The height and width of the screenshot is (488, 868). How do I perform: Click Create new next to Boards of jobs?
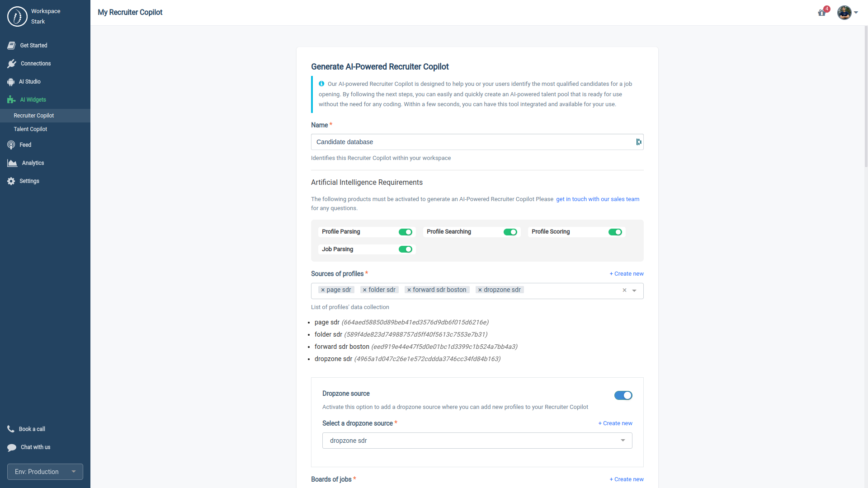(626, 479)
